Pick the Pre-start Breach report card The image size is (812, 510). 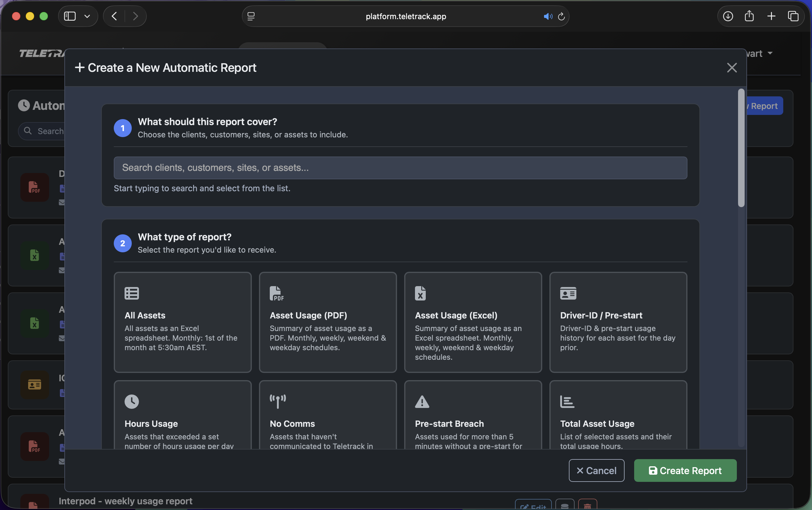(x=473, y=415)
